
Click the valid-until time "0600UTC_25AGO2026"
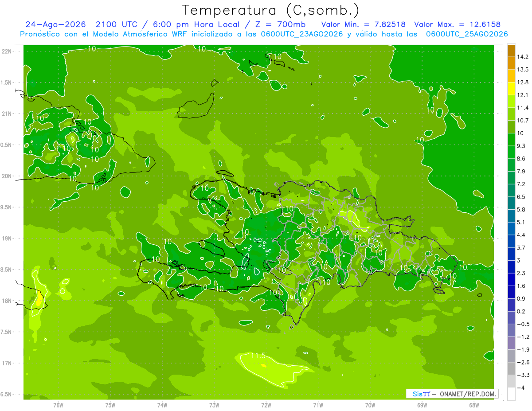tap(467, 34)
